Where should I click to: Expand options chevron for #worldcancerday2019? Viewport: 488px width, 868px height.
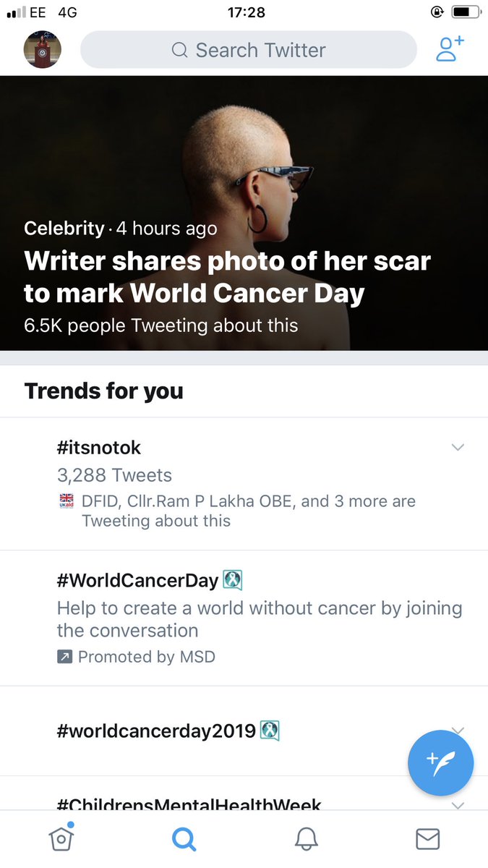(457, 730)
